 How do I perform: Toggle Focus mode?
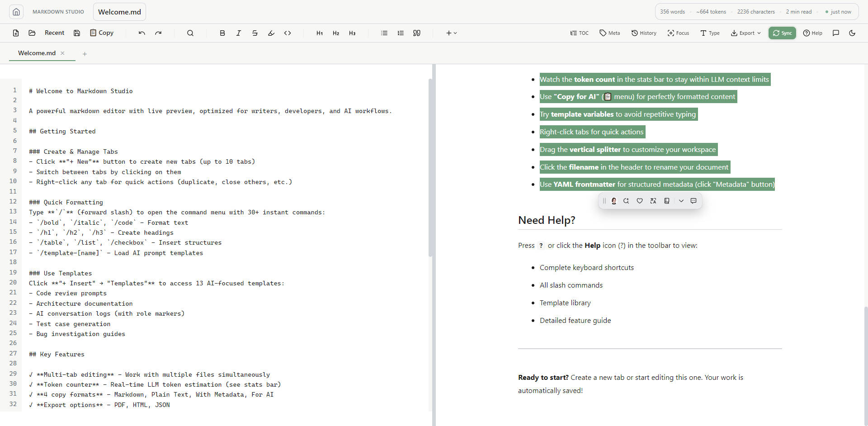(x=678, y=33)
